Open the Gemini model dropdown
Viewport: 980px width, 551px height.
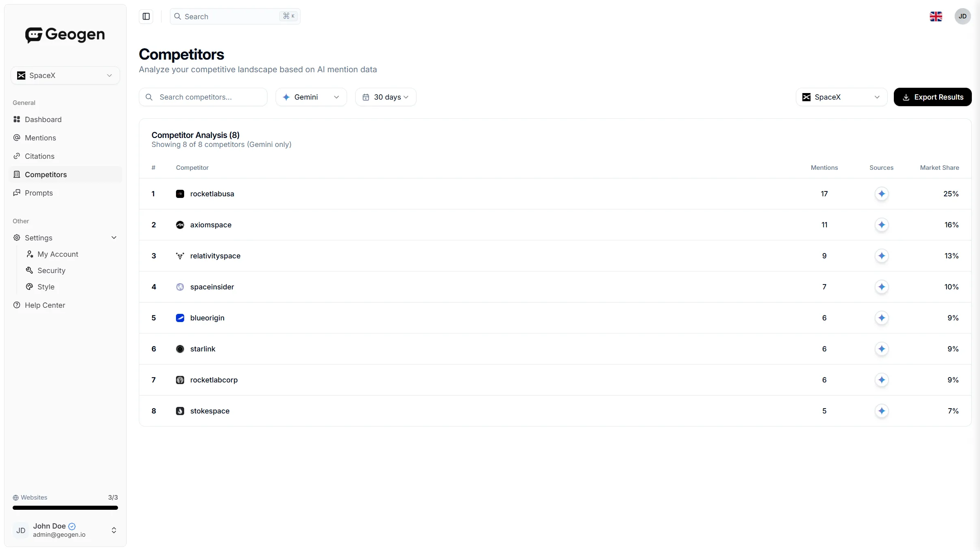pos(311,97)
